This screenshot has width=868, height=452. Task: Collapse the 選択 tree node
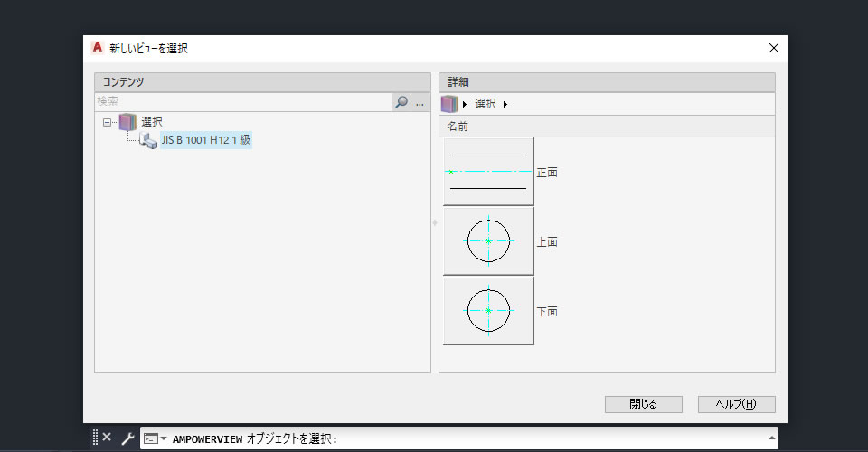pos(107,122)
